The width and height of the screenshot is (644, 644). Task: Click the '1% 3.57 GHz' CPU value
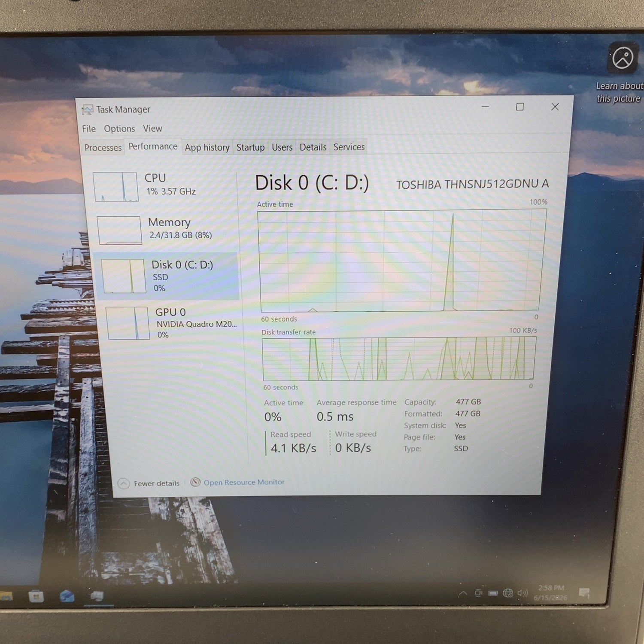(171, 191)
